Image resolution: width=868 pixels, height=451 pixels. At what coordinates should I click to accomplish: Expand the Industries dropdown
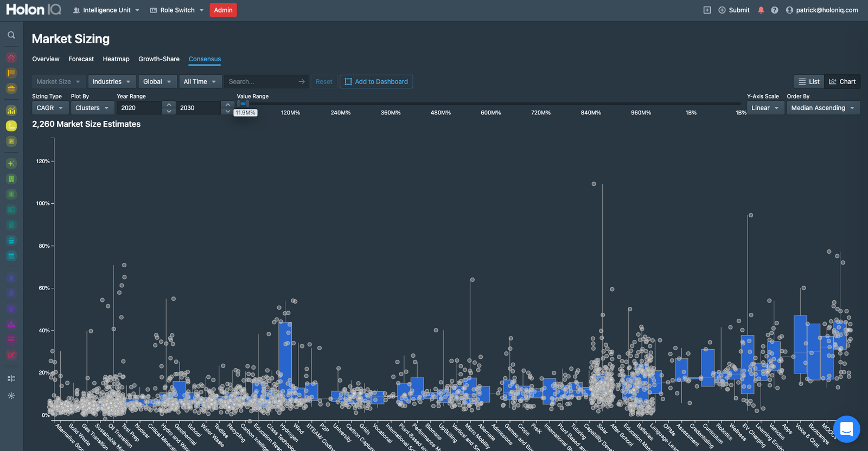pyautogui.click(x=112, y=82)
